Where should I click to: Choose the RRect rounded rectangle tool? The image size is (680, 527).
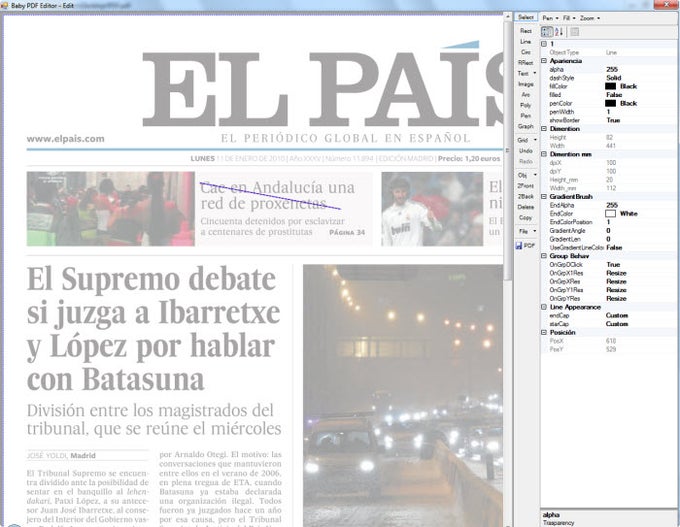pyautogui.click(x=526, y=63)
